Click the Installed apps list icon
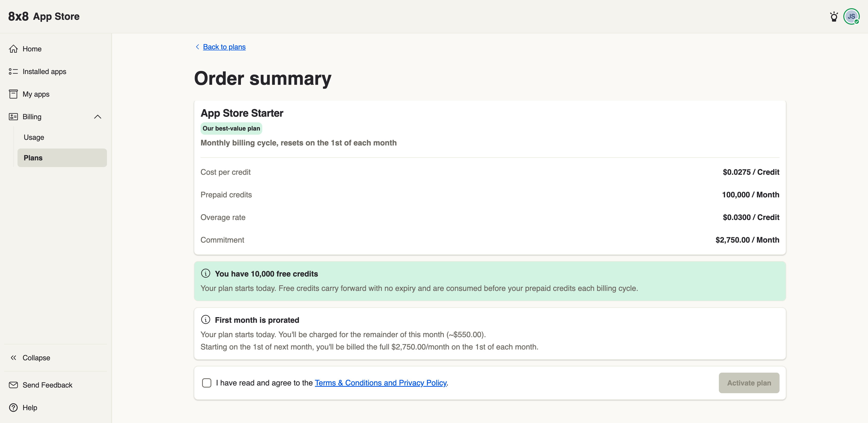This screenshot has width=868, height=423. point(13,71)
